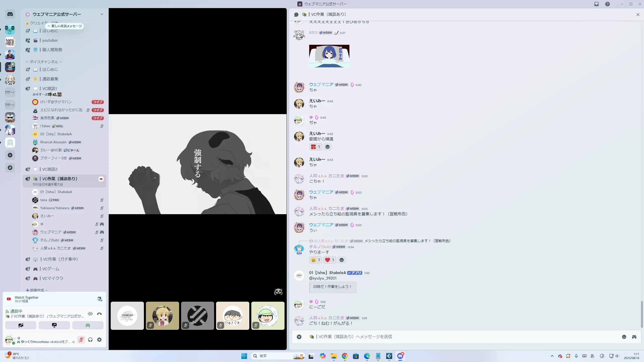Expand the 部屋作成 category
The image size is (644, 362).
(x=37, y=290)
